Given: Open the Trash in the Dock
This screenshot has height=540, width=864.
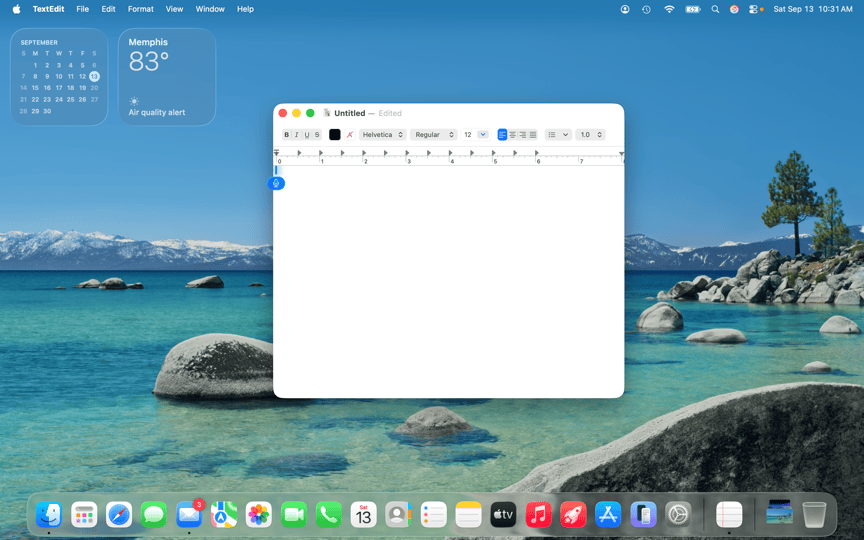Looking at the screenshot, I should [814, 515].
